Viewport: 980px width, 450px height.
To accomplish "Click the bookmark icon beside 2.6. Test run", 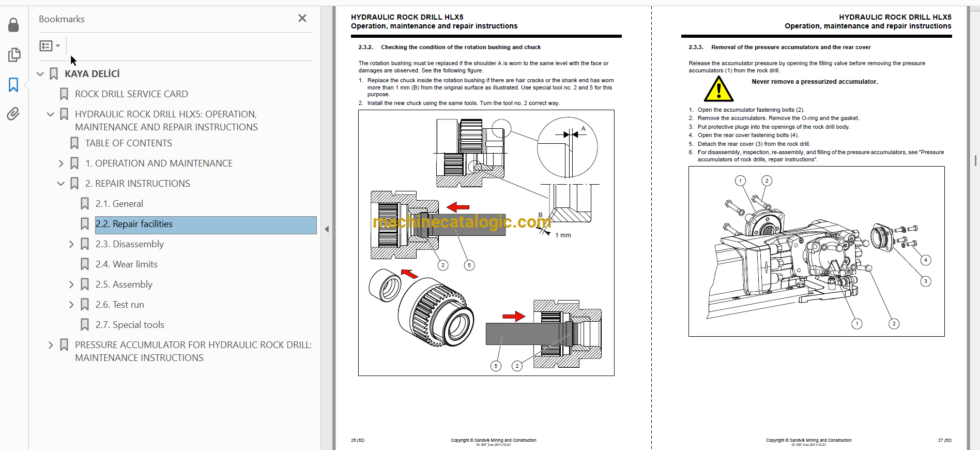I will pos(85,305).
